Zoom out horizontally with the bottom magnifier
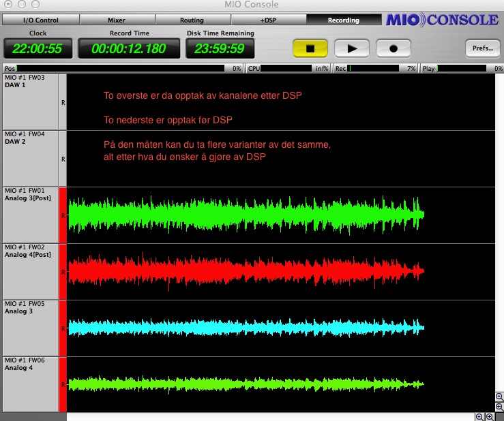This screenshot has width=504, height=421. (479, 417)
